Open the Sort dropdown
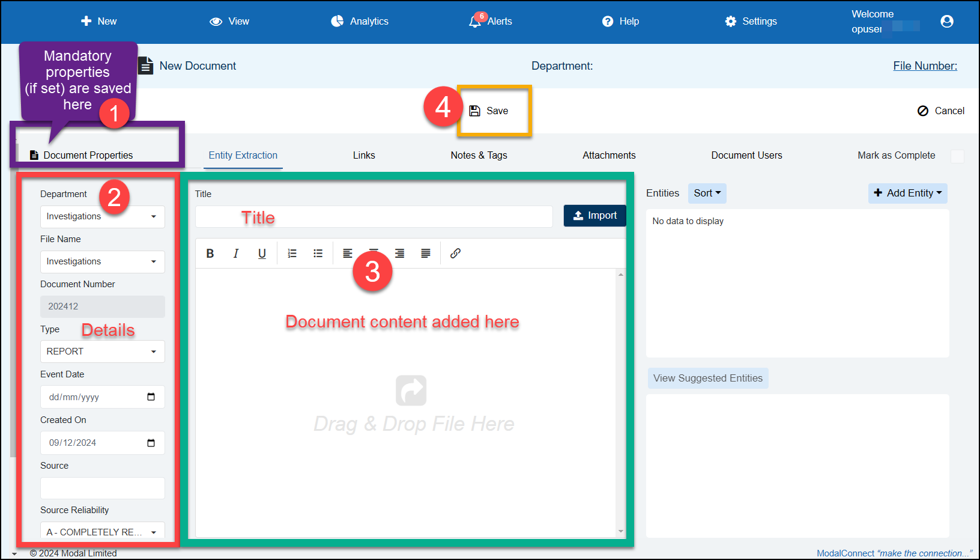This screenshot has height=560, width=980. click(x=707, y=193)
